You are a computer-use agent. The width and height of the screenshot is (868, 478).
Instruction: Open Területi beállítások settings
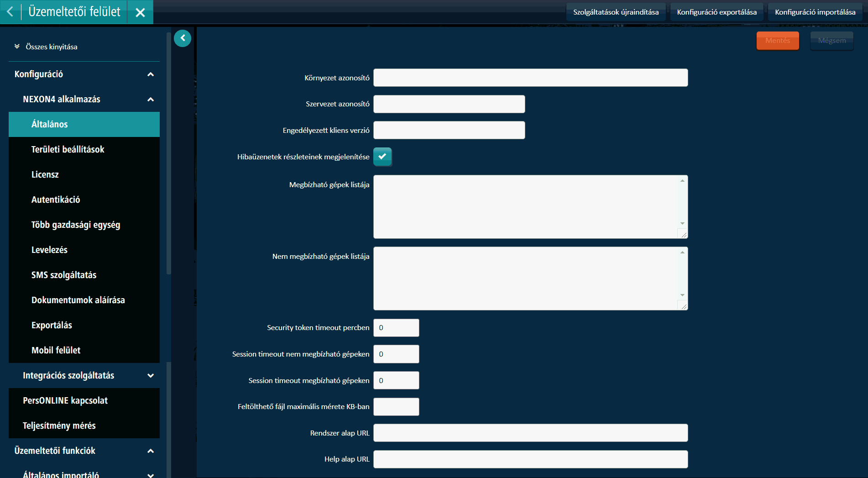[x=84, y=149]
